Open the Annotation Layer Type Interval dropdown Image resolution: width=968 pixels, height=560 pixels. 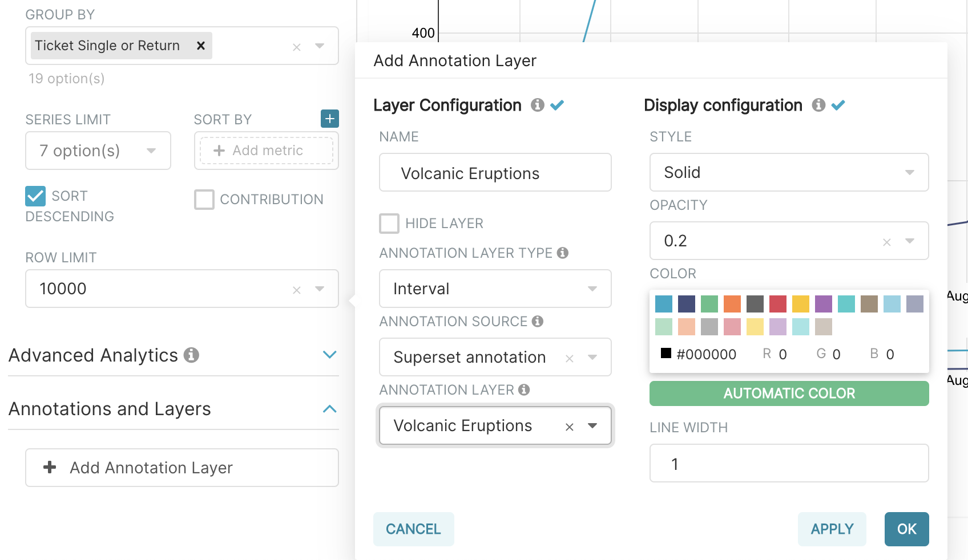(x=495, y=289)
